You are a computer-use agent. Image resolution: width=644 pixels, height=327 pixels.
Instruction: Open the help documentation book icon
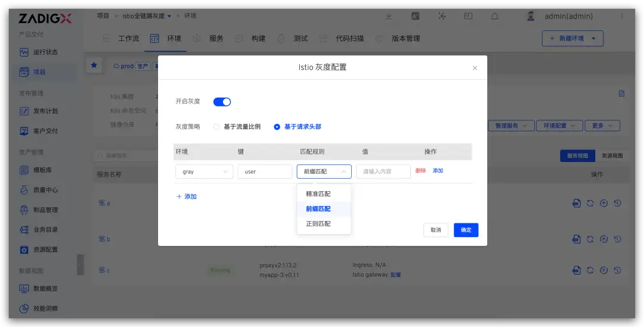[x=468, y=16]
